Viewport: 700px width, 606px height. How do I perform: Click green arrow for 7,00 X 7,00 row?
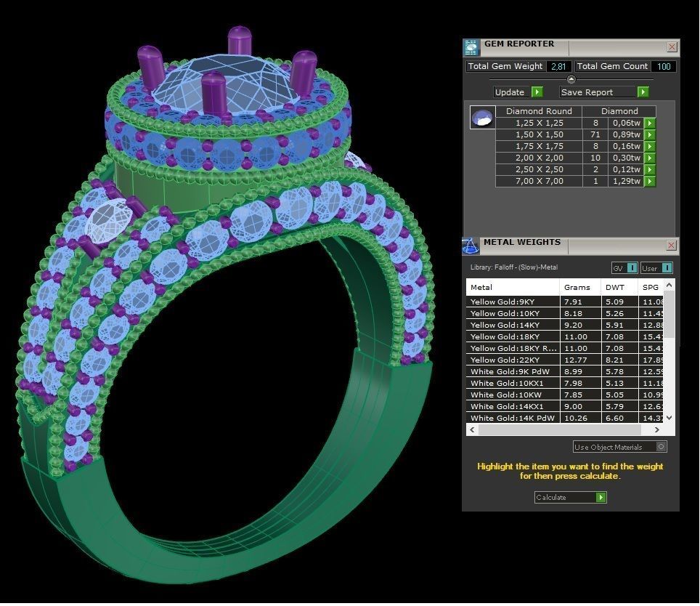650,182
